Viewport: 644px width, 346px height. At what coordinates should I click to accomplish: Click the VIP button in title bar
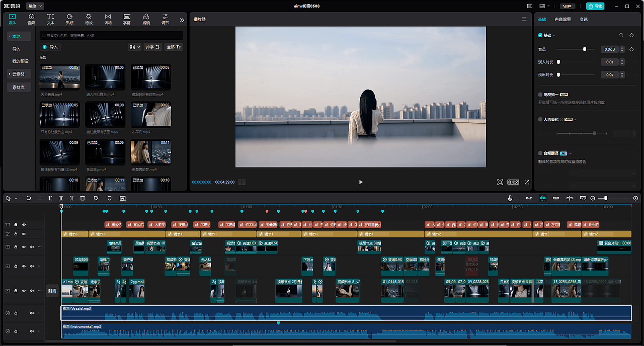point(568,6)
